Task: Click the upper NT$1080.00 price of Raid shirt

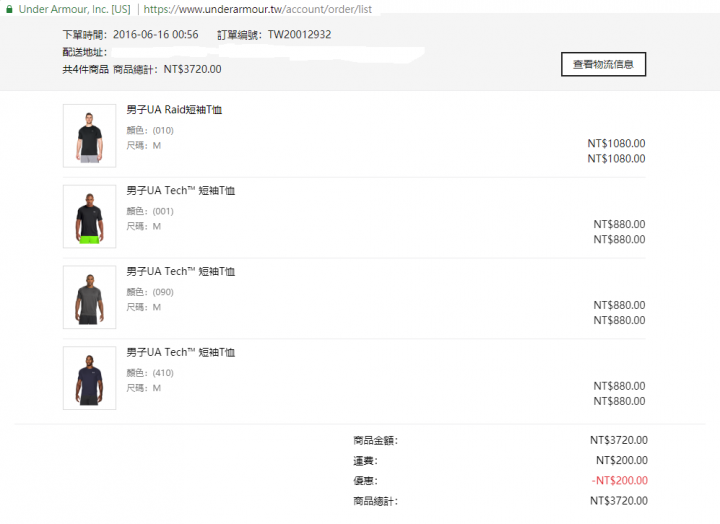Action: coord(616,144)
